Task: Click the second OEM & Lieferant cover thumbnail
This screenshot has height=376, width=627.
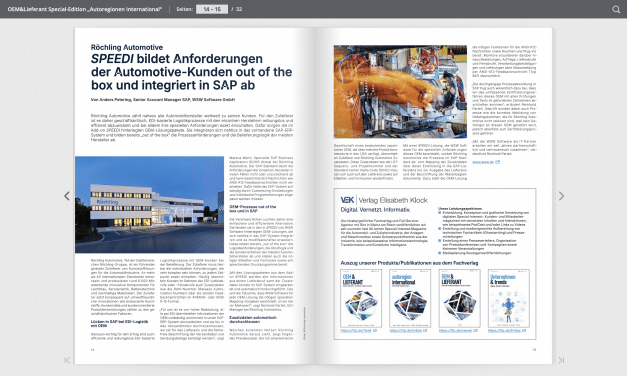Action: click(x=459, y=298)
